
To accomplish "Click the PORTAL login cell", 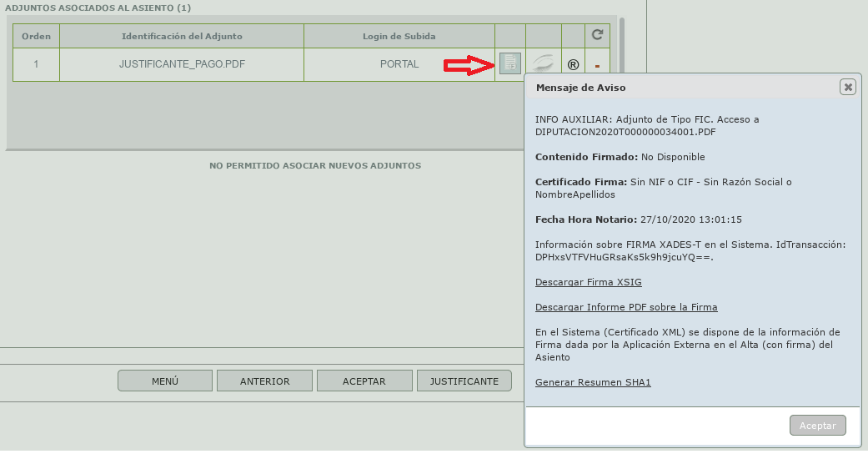I will tap(399, 64).
